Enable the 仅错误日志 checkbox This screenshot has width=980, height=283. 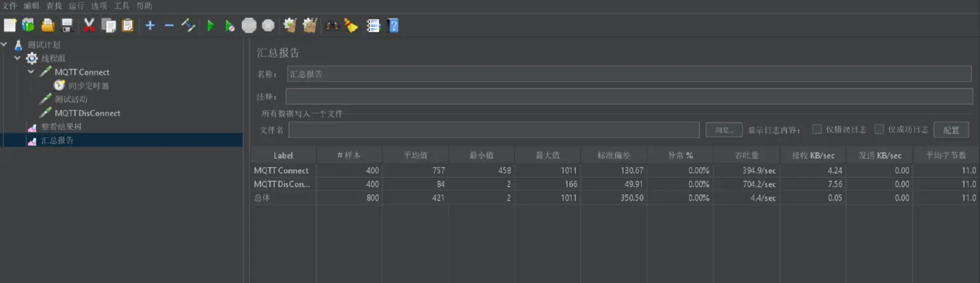[817, 129]
